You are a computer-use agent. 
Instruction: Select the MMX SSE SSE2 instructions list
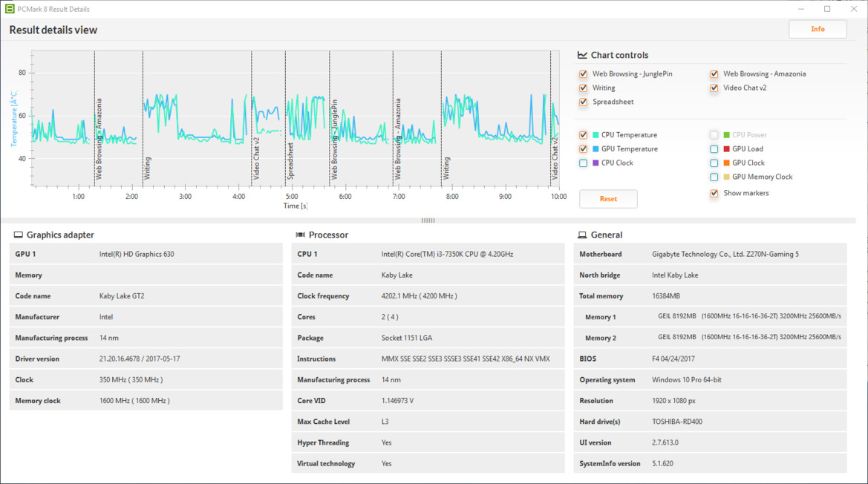click(x=466, y=359)
